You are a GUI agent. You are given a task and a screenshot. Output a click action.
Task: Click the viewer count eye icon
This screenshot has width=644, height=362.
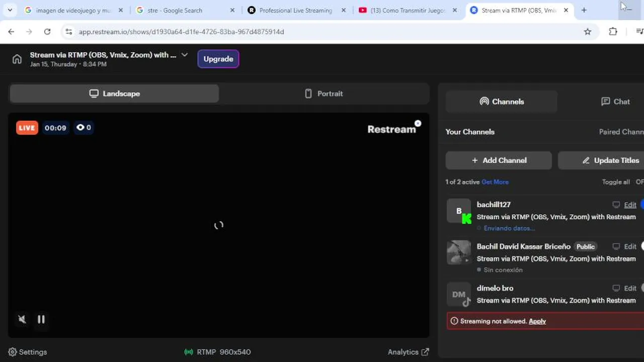pos(80,128)
